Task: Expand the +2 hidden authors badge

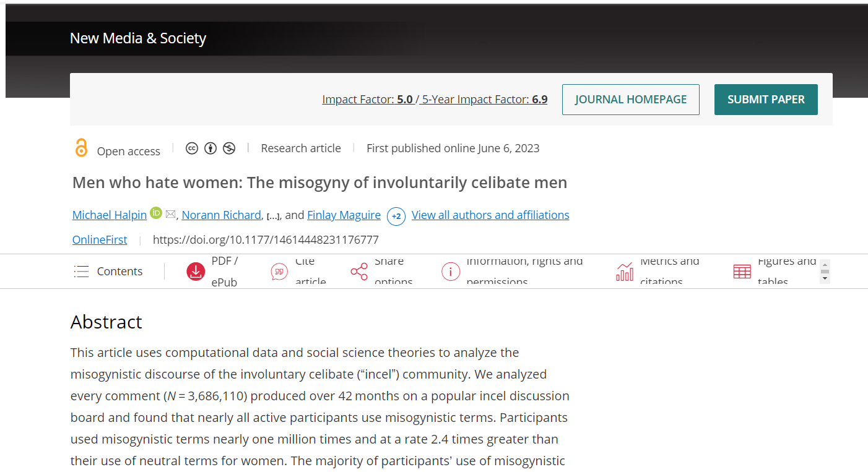Action: (396, 217)
